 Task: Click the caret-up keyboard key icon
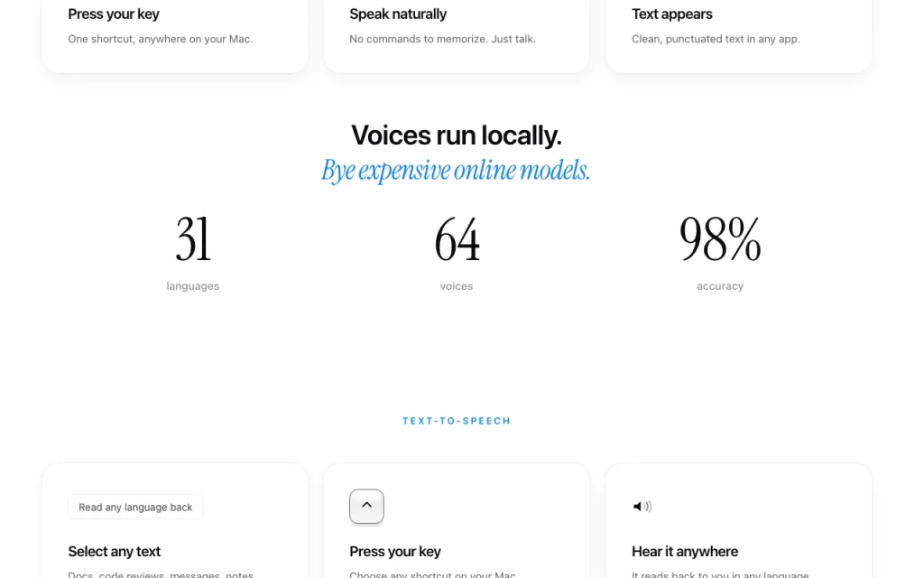coord(366,506)
